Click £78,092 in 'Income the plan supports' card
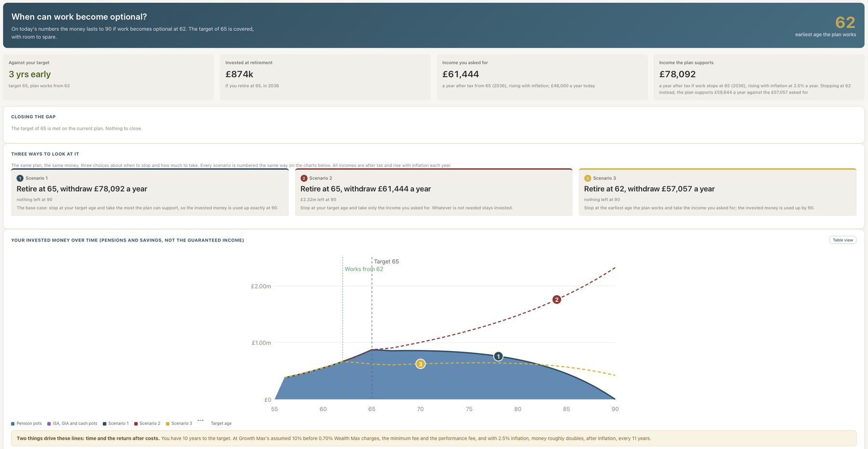 678,74
